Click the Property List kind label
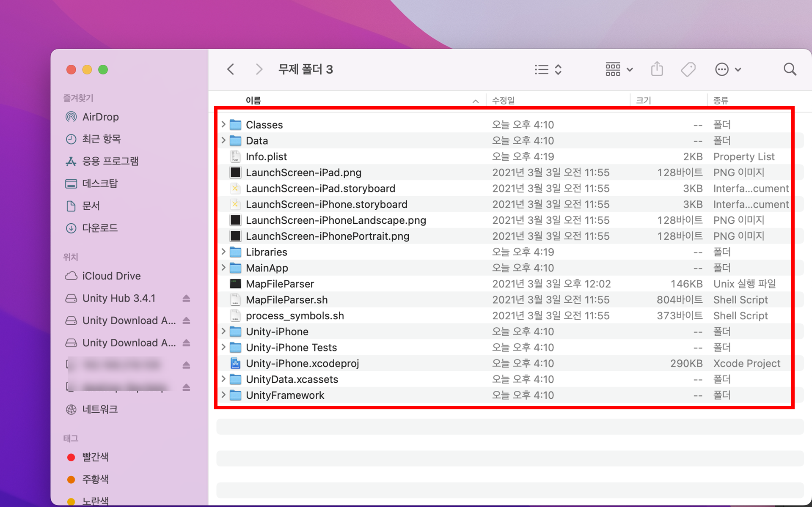The image size is (812, 507). [x=743, y=156]
